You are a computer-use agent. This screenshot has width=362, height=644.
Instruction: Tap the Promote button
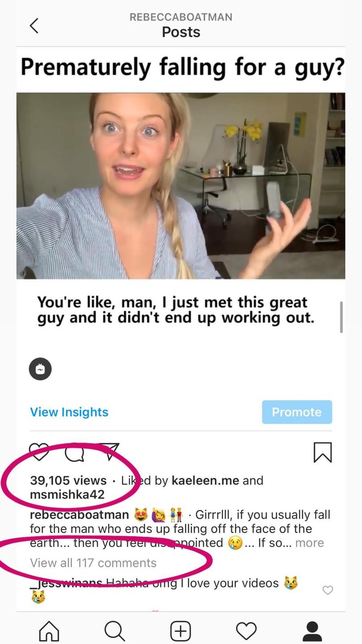click(x=297, y=412)
